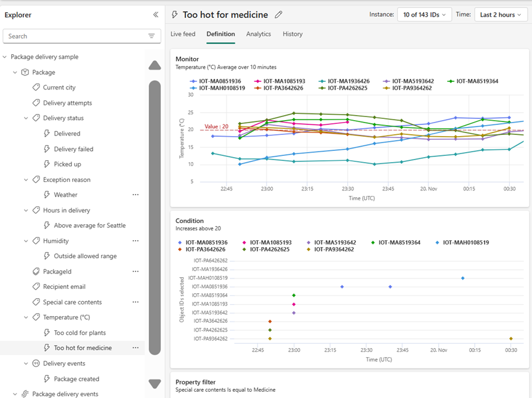Toggle IOT-MA0851936 series in Monitor legend

216,81
